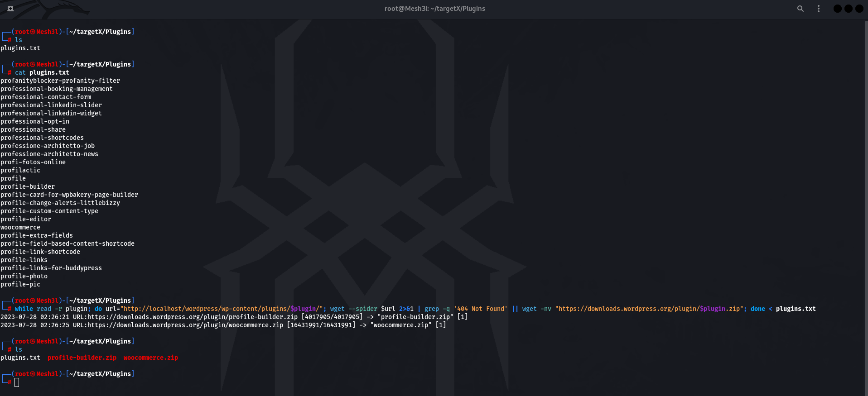Open the terminal search magnifier icon
868x396 pixels.
800,9
